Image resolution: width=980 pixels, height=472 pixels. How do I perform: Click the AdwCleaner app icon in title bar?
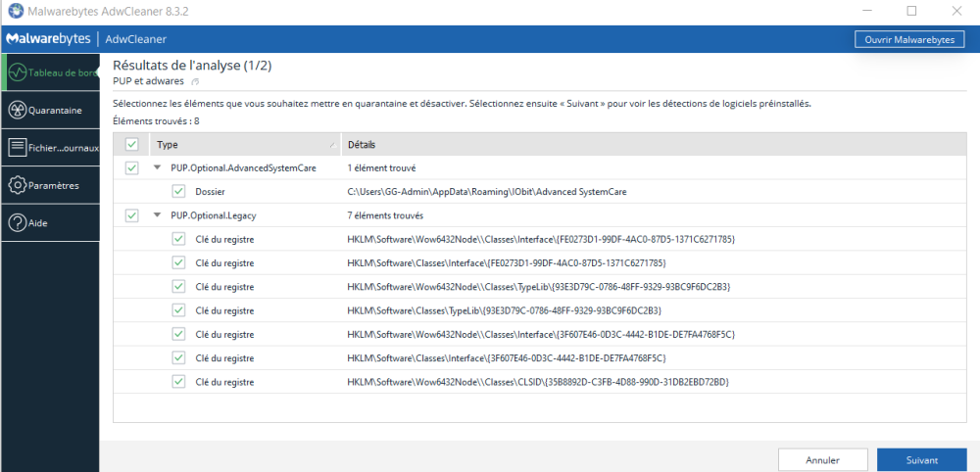(16, 11)
